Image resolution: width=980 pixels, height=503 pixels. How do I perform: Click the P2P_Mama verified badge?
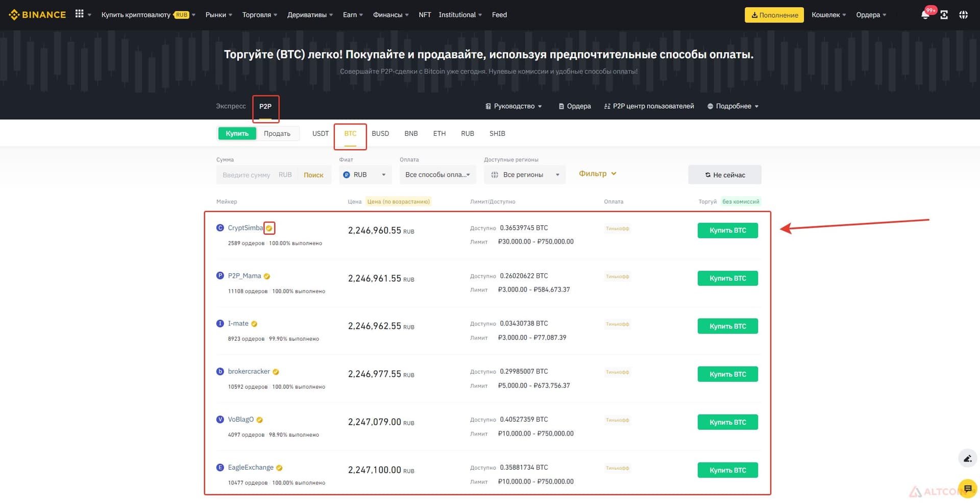(x=267, y=276)
